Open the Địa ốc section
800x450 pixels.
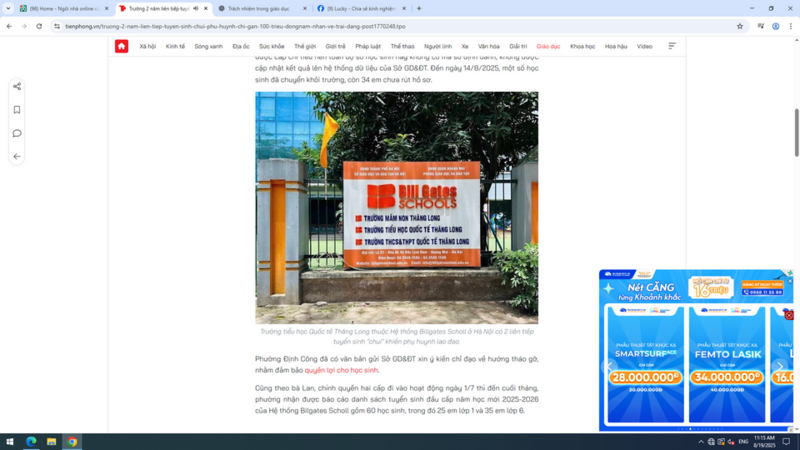(241, 46)
